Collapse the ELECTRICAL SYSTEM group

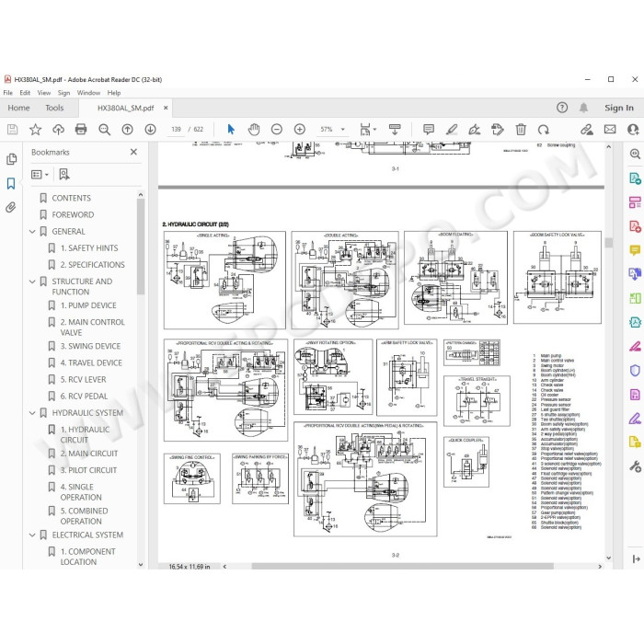[32, 535]
